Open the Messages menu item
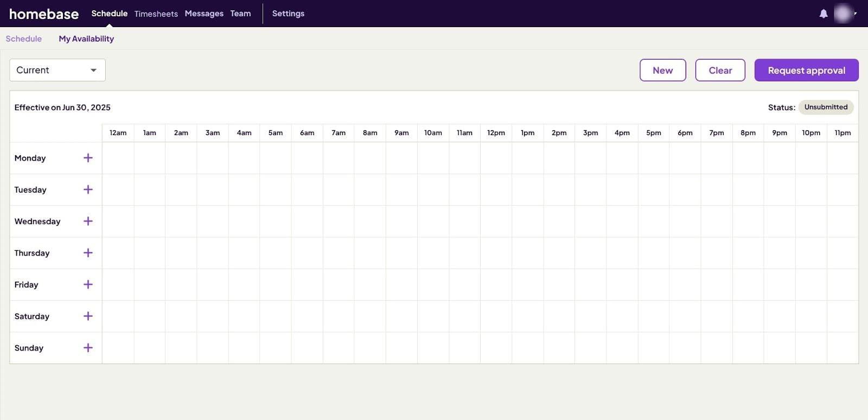Image resolution: width=868 pixels, height=420 pixels. click(x=204, y=14)
